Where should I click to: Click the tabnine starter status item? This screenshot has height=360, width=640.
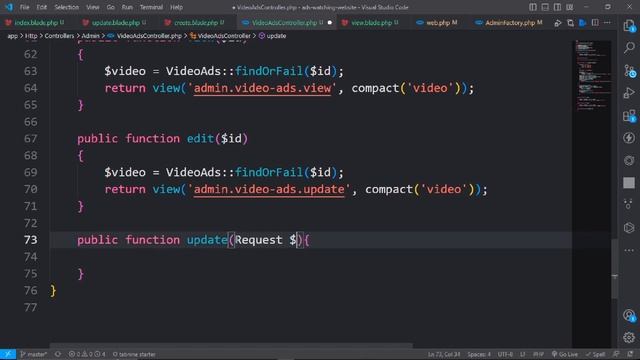(x=134, y=354)
